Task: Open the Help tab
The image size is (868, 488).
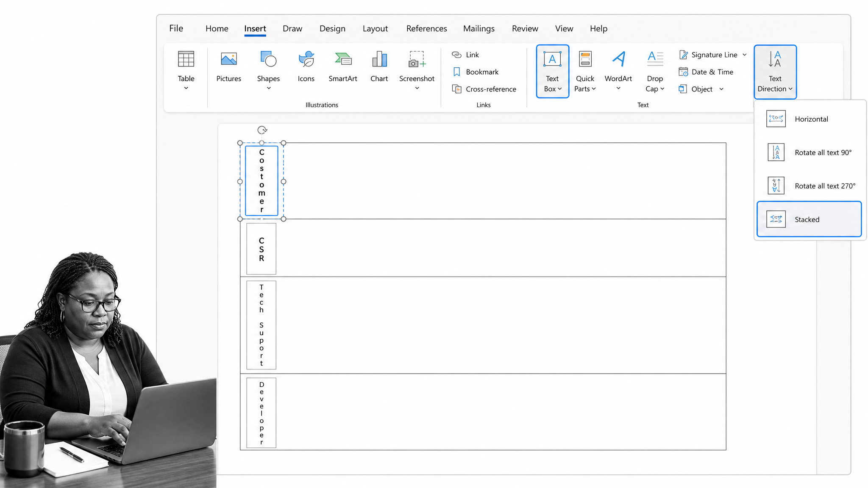Action: 598,28
